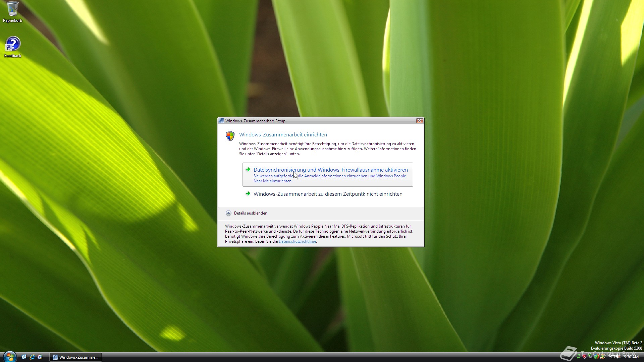This screenshot has height=362, width=644.
Task: Click the security shield icon in dialog
Action: [230, 136]
